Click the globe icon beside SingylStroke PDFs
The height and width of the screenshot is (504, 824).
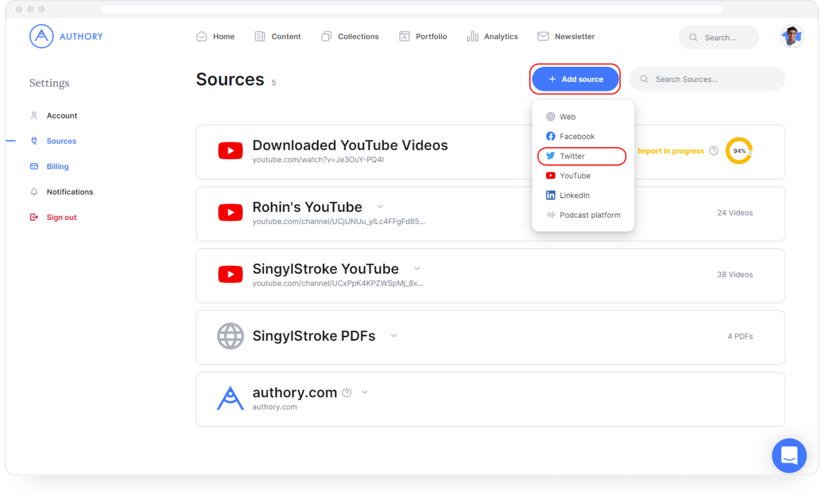pyautogui.click(x=230, y=336)
